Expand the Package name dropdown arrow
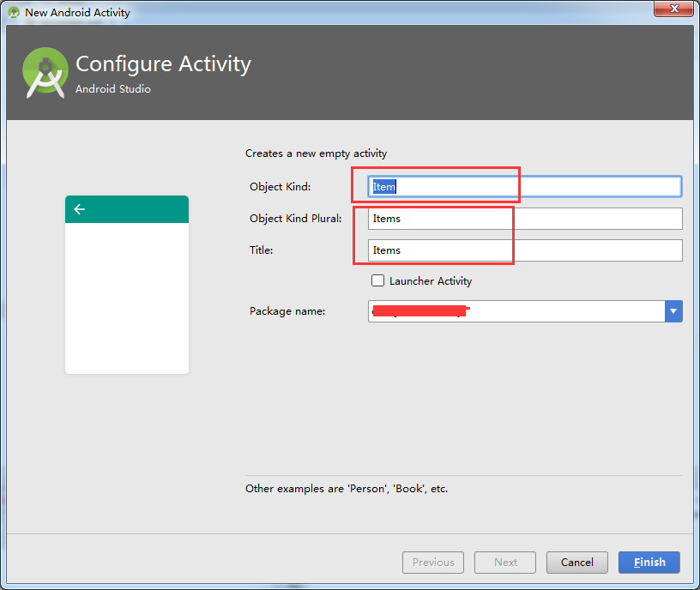Image resolution: width=700 pixels, height=590 pixels. click(x=673, y=311)
